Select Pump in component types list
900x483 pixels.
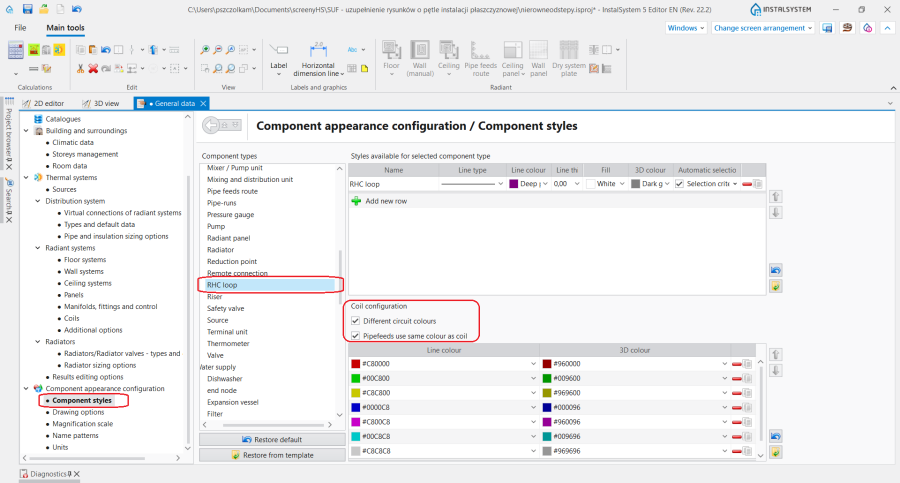[x=216, y=226]
